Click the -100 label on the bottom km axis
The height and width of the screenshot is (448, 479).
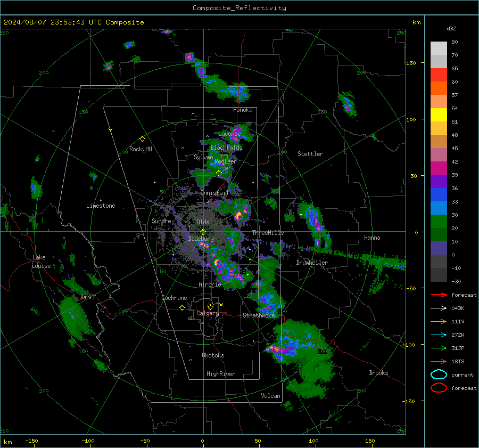[88, 441]
